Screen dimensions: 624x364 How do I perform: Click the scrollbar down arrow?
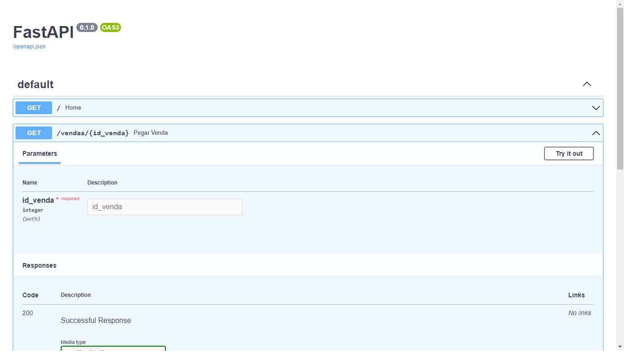point(620,347)
